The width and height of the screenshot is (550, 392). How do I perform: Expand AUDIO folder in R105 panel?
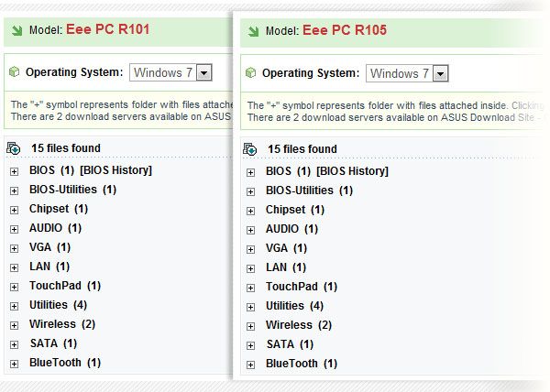(x=250, y=231)
